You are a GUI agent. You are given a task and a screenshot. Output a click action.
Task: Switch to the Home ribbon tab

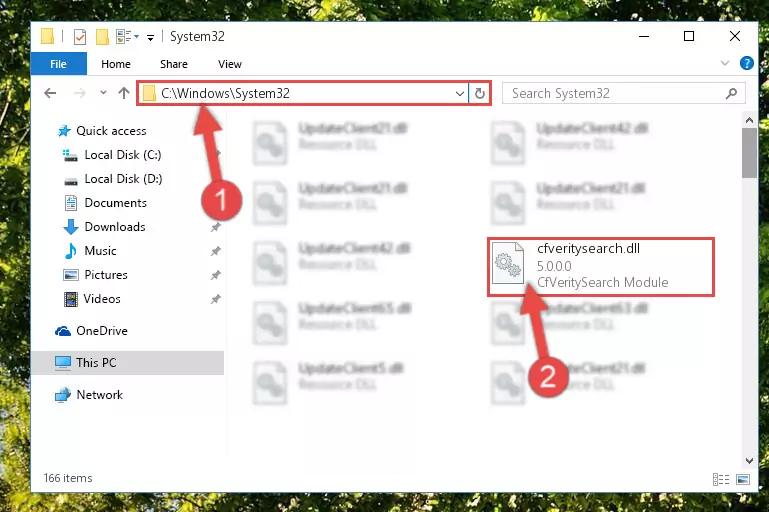pos(116,64)
